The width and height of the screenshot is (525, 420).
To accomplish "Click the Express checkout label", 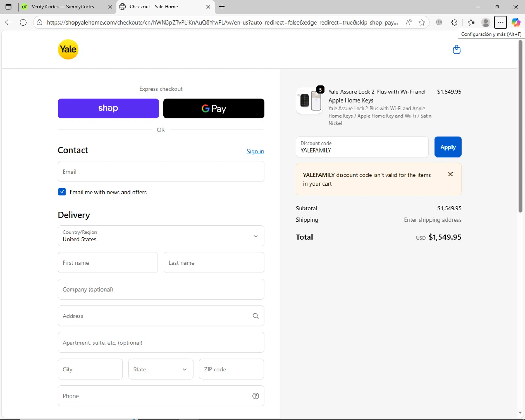I will click(161, 89).
